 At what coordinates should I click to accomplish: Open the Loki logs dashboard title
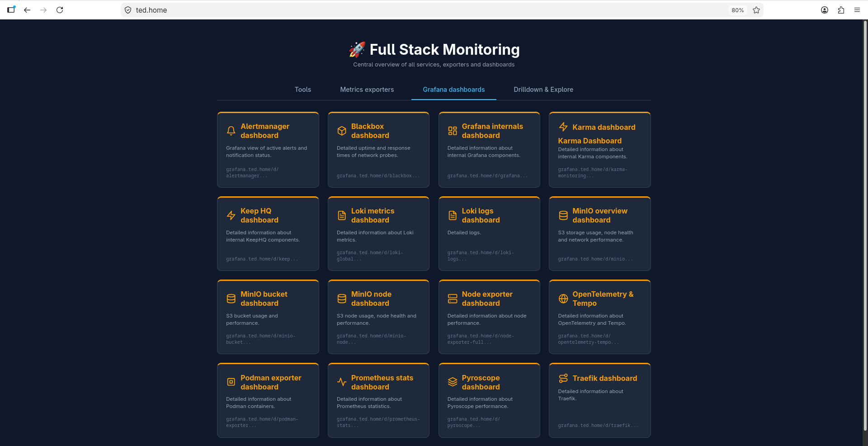(x=481, y=215)
